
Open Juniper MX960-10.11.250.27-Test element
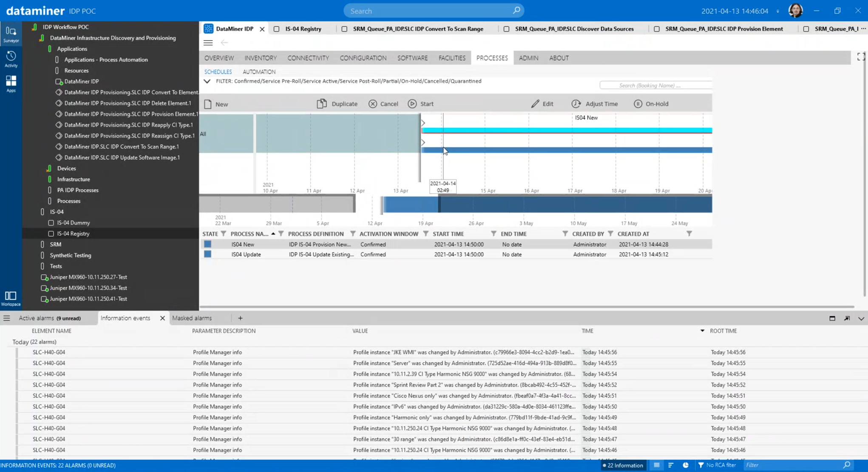[x=88, y=277]
